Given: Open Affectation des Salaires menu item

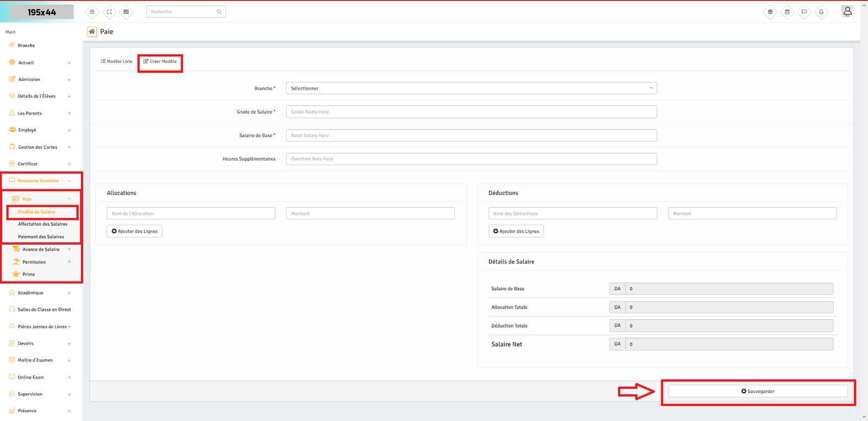Looking at the screenshot, I should (43, 224).
